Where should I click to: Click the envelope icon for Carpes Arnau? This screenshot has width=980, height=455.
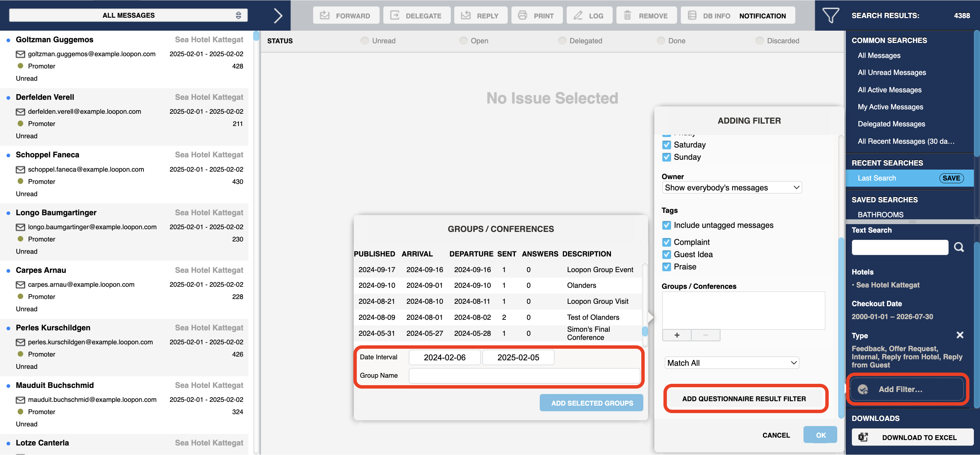20,285
